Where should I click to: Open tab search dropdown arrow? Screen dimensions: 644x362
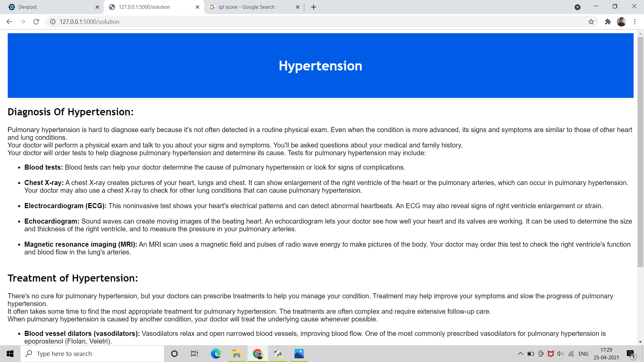(577, 7)
